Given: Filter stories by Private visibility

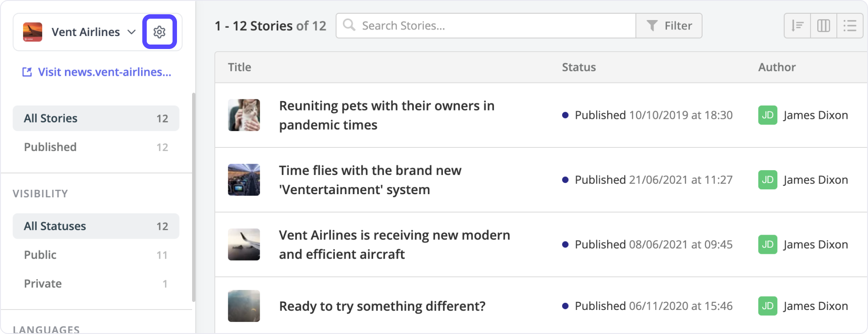Looking at the screenshot, I should (96, 284).
